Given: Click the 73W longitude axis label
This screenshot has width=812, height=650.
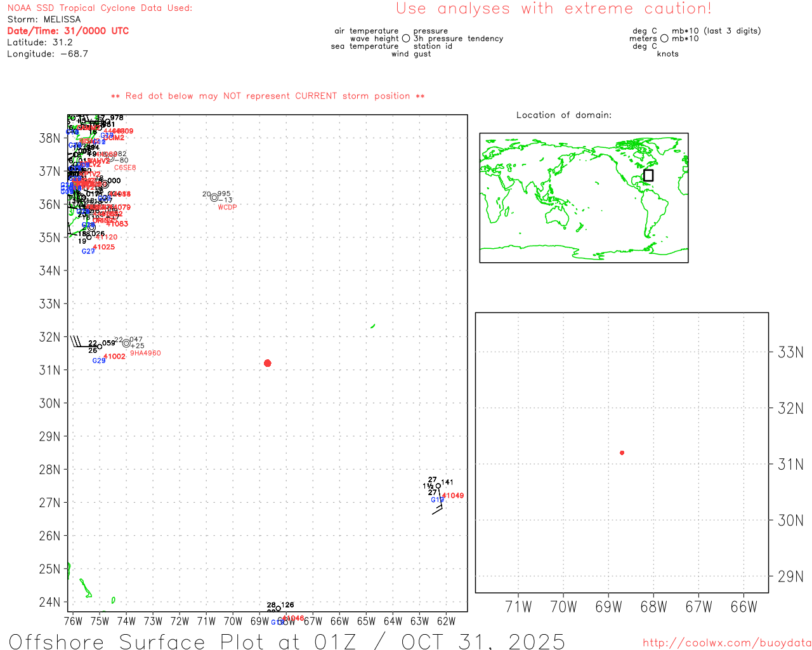Looking at the screenshot, I should [x=153, y=621].
